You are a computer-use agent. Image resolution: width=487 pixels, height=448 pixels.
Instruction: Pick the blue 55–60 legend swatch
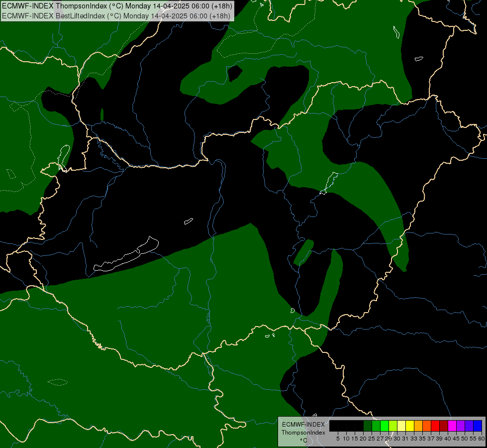pos(478,426)
